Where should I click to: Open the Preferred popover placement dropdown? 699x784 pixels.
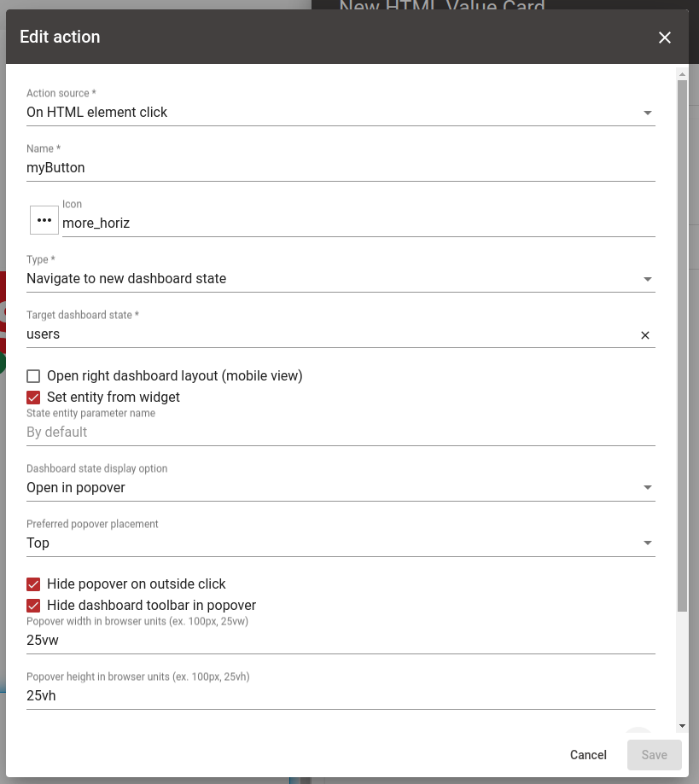(648, 543)
